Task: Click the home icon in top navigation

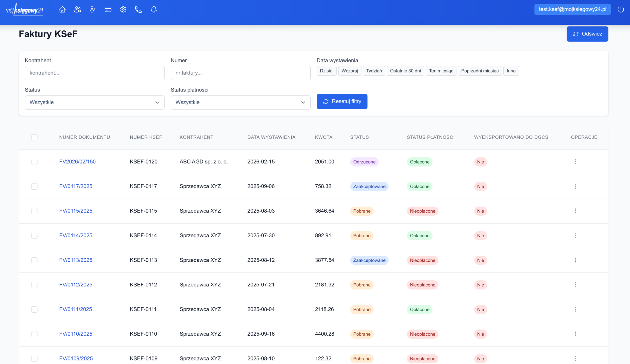Action: click(x=62, y=10)
